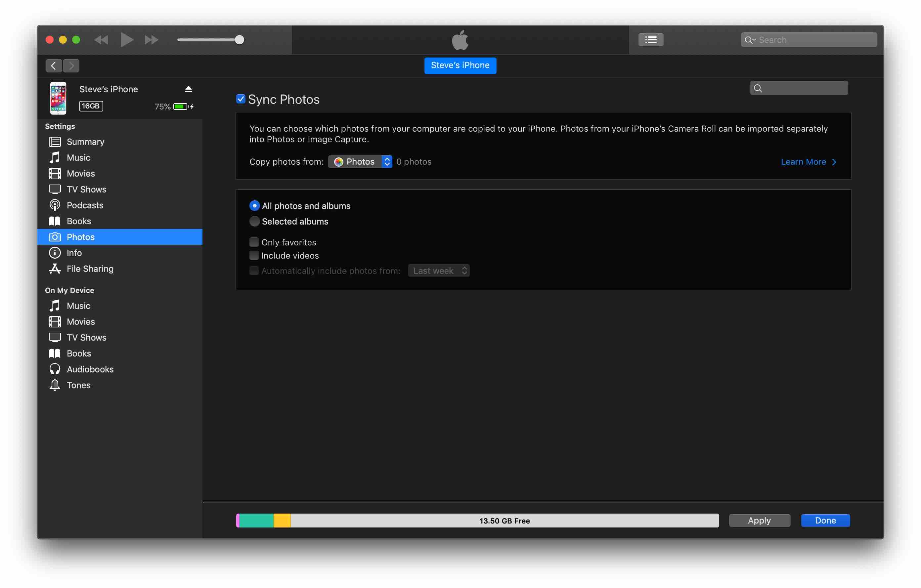
Task: Expand the Last week dropdown
Action: tap(439, 271)
